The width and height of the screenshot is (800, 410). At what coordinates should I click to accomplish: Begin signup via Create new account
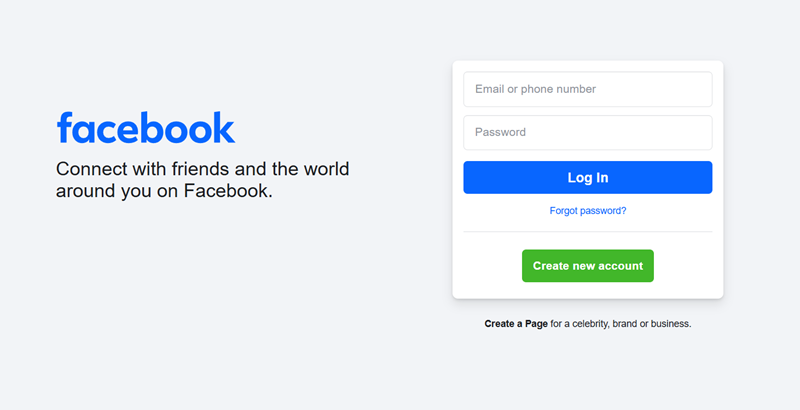[x=588, y=266]
